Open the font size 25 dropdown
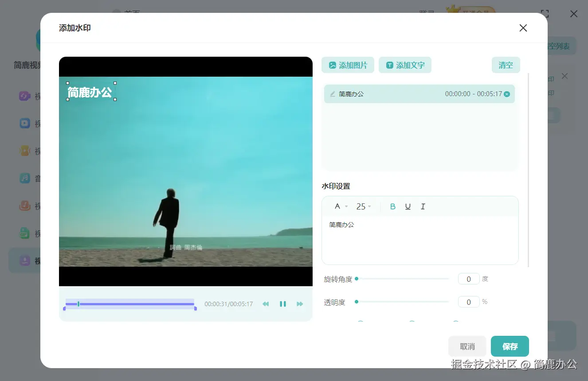 click(364, 206)
